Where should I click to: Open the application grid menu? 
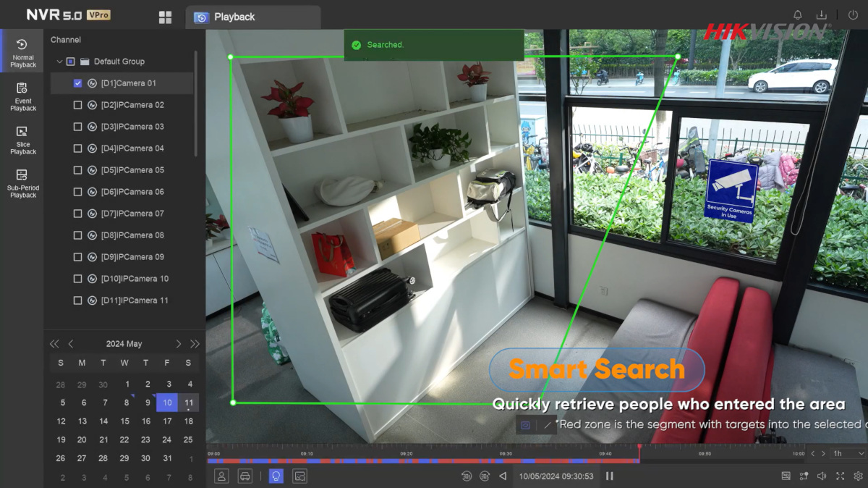[x=165, y=15]
